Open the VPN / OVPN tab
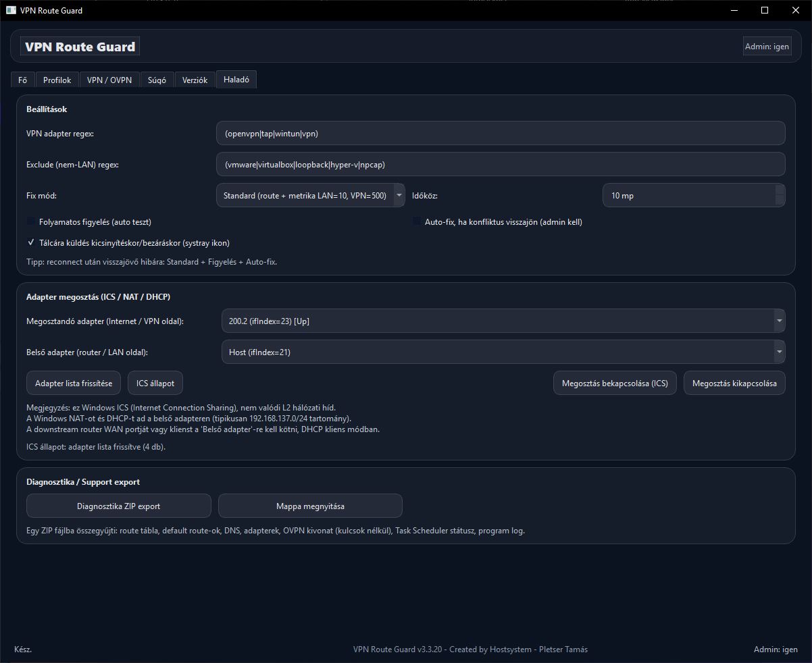This screenshot has height=663, width=812. pos(109,80)
